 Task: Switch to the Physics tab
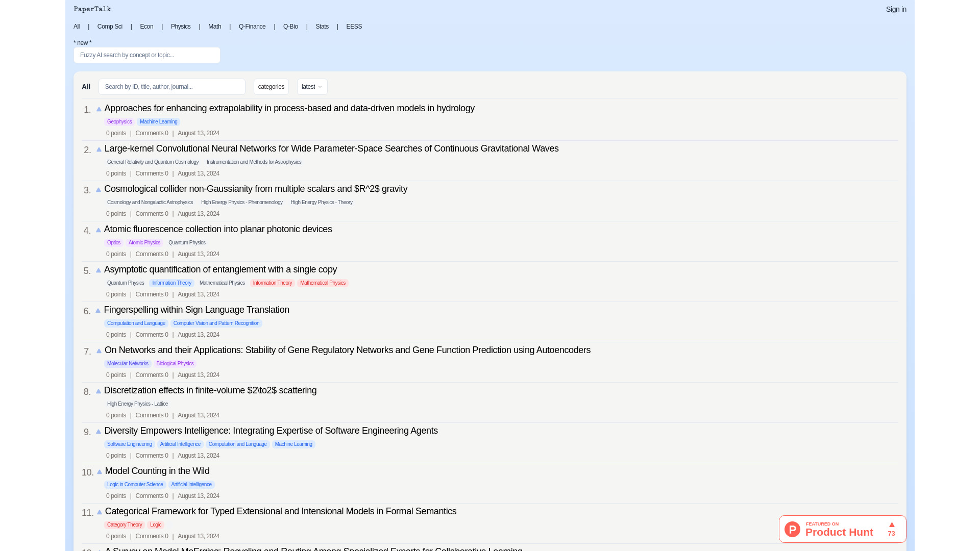coord(181,27)
